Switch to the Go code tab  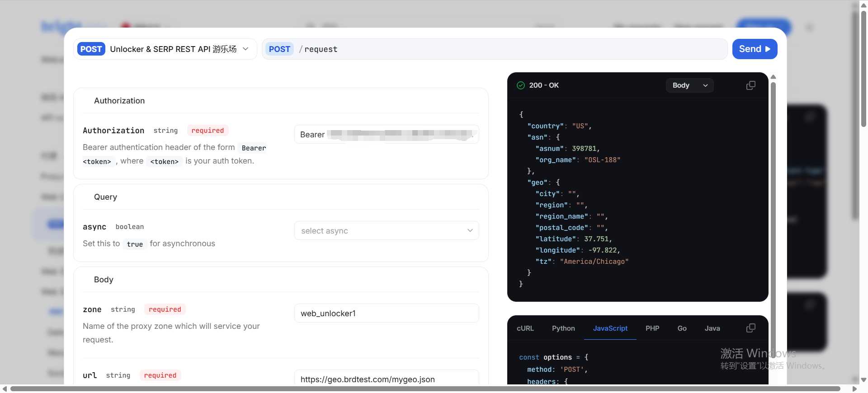tap(682, 328)
